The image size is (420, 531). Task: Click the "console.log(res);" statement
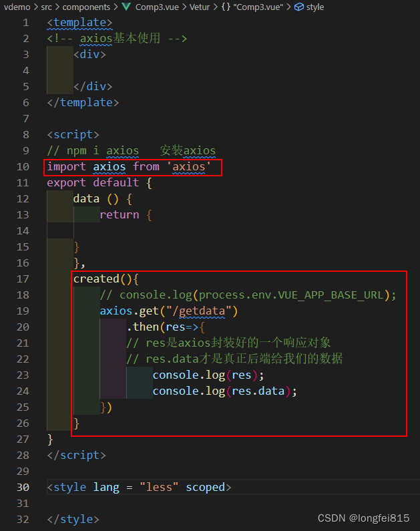pos(208,375)
